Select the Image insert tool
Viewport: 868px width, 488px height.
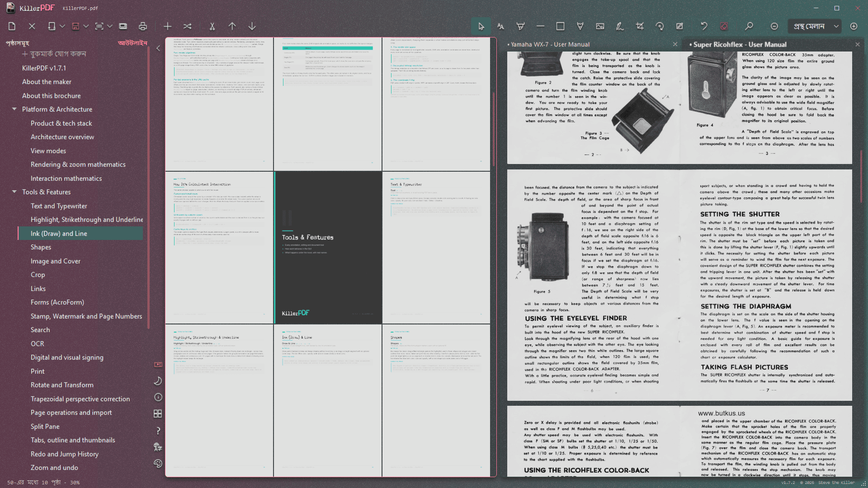600,26
